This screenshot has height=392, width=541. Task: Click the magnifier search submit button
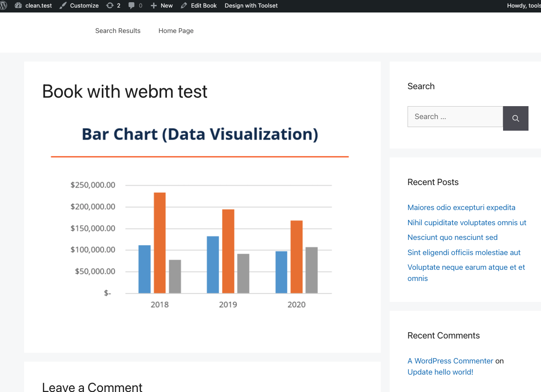pyautogui.click(x=516, y=118)
